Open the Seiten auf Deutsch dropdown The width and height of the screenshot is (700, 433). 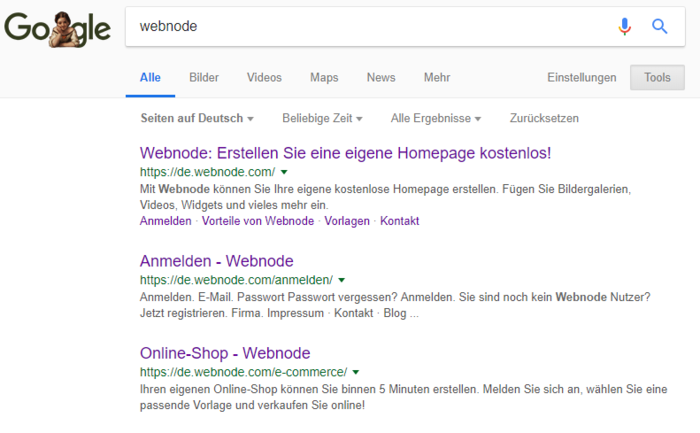click(197, 118)
